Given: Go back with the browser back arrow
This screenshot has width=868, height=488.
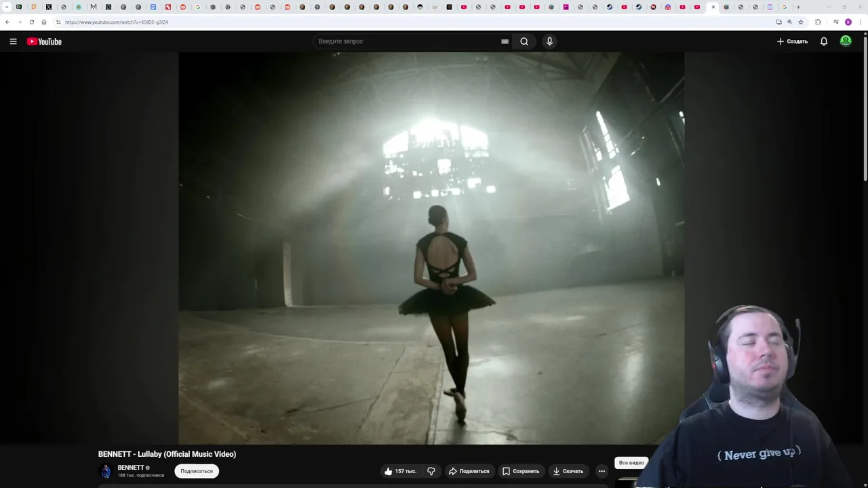Looking at the screenshot, I should [7, 22].
